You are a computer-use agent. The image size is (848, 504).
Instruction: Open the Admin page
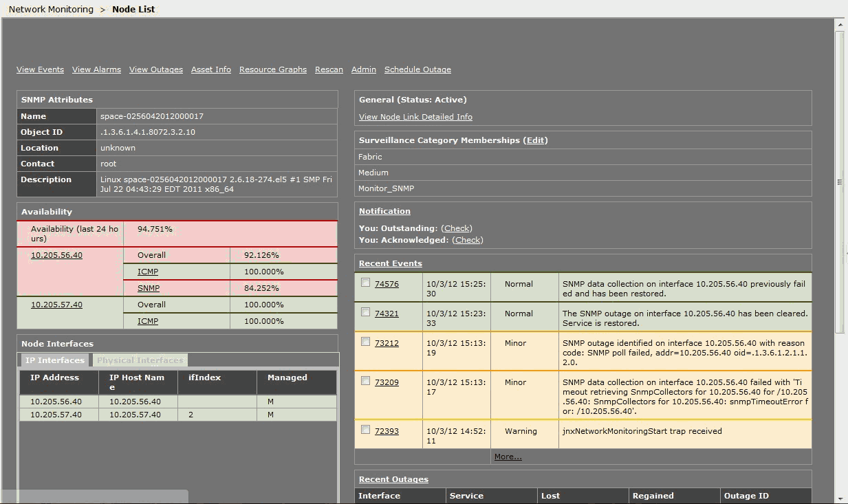363,69
